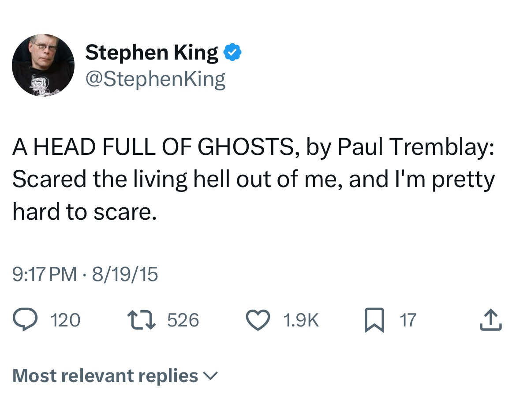Click the 17 bookmarks count

tap(408, 320)
